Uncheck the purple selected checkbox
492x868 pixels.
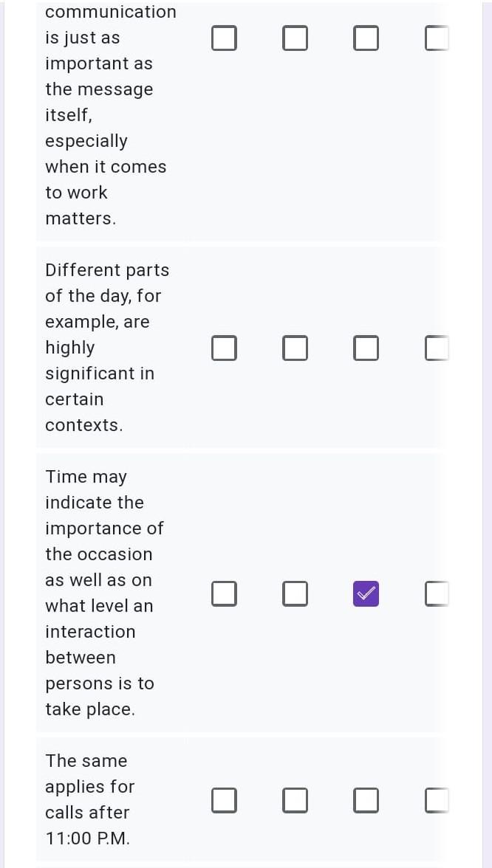point(366,593)
